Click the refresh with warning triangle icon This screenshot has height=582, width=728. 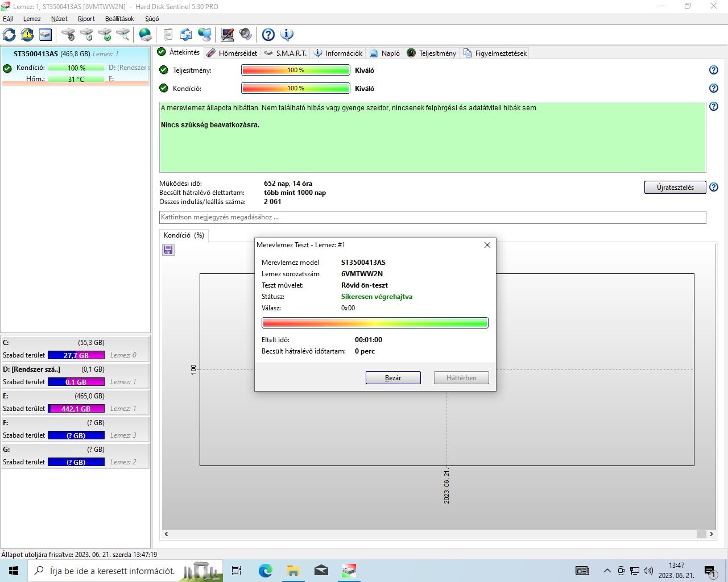click(x=27, y=35)
